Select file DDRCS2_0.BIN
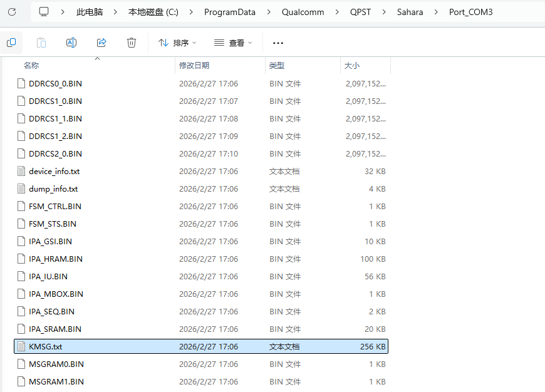 coord(201,153)
